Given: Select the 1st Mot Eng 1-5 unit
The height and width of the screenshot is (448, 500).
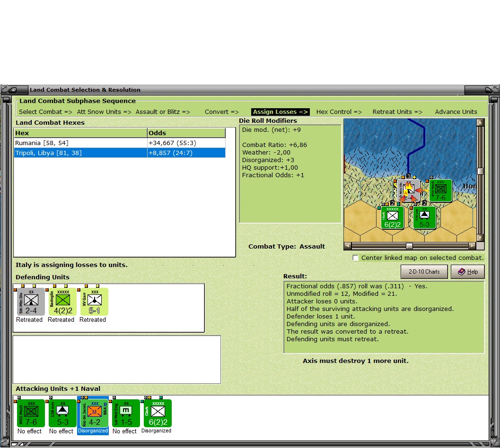Looking at the screenshot, I should 124,413.
